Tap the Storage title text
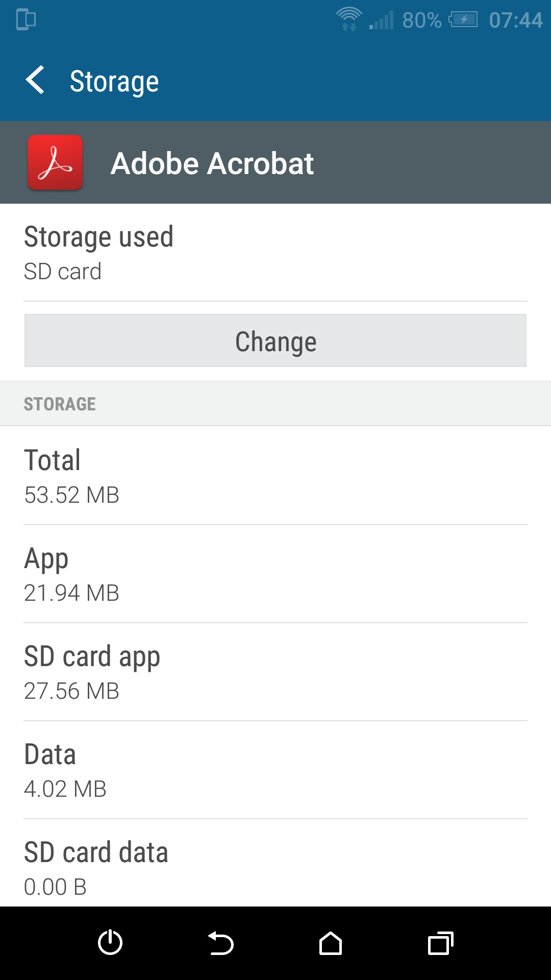 tap(114, 82)
